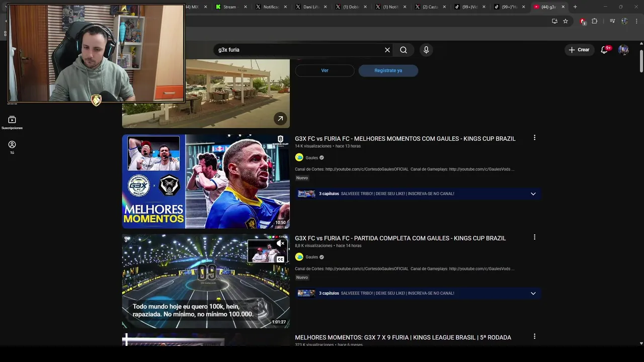Mute the preview on the PARTIDA COMPLETA thumbnail
Viewport: 644px width, 362px height.
(280, 243)
